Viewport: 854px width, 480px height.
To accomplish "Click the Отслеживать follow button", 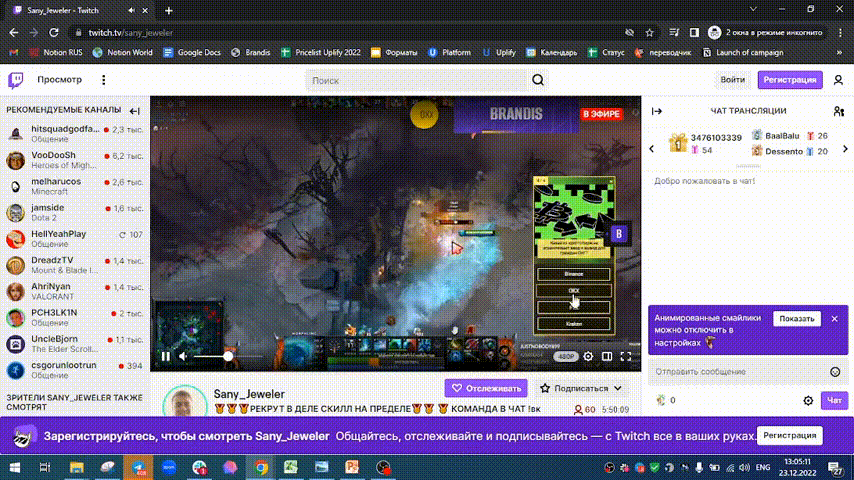I will (x=486, y=388).
